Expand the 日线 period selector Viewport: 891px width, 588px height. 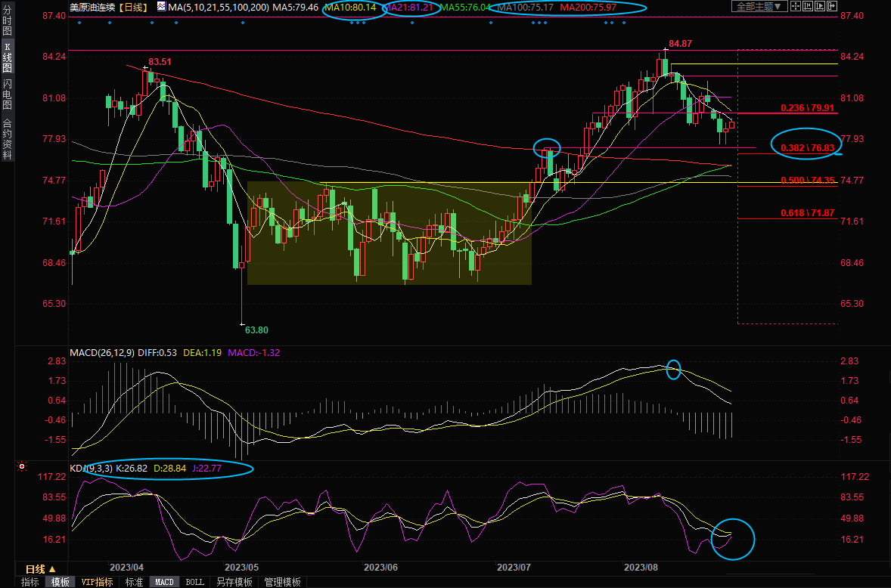click(x=40, y=568)
